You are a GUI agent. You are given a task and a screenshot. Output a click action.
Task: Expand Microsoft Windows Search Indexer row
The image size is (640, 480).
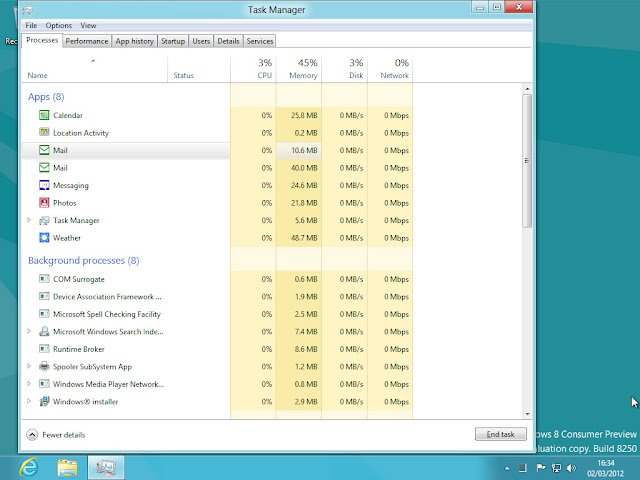pos(29,331)
